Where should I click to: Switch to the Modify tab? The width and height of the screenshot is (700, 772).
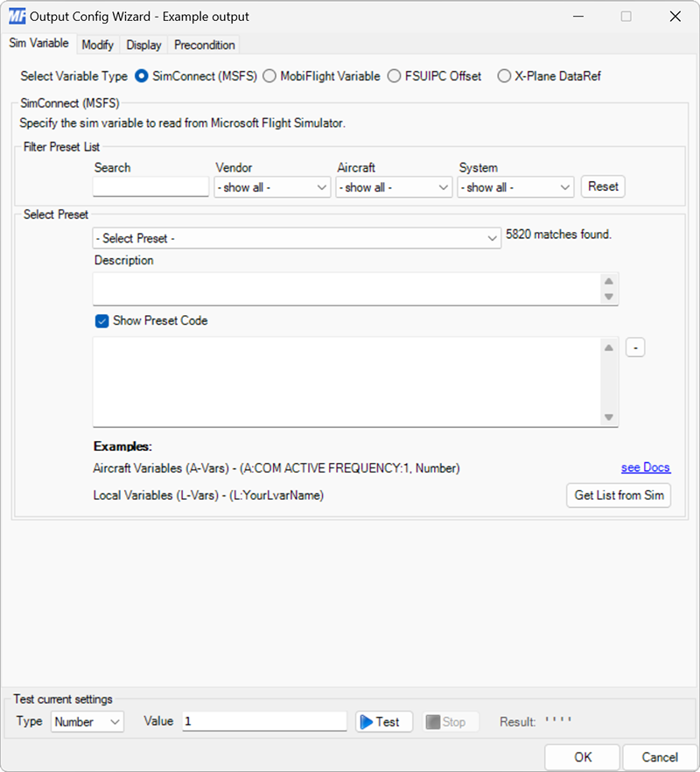[x=97, y=45]
